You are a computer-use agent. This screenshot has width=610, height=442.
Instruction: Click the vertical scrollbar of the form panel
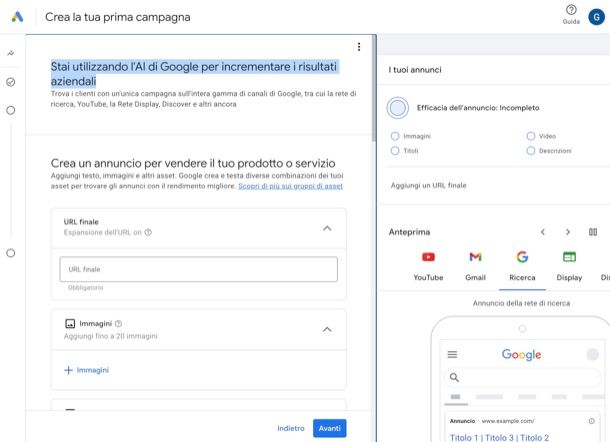click(x=374, y=88)
